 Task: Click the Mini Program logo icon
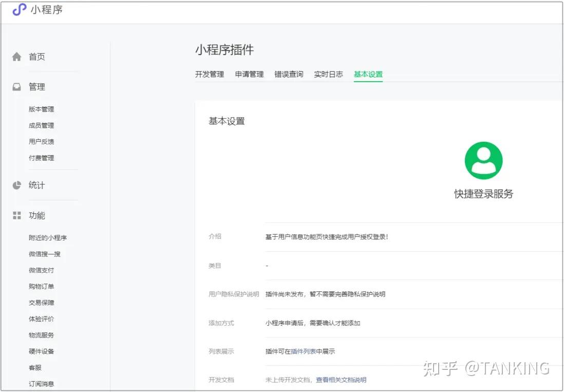point(20,9)
